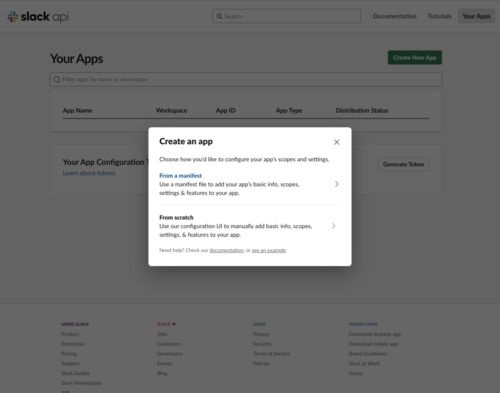The width and height of the screenshot is (500, 393).
Task: Click the Distribution Status column header
Action: click(x=362, y=110)
